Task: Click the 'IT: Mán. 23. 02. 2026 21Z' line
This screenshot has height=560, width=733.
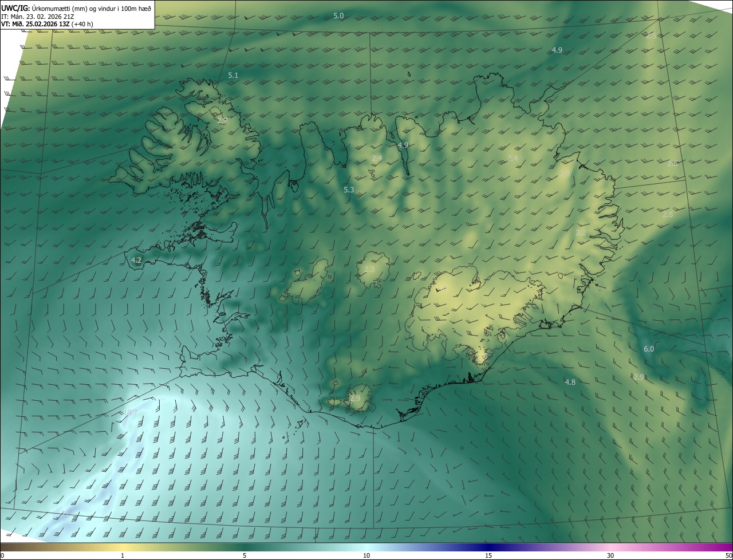Action: coord(37,17)
